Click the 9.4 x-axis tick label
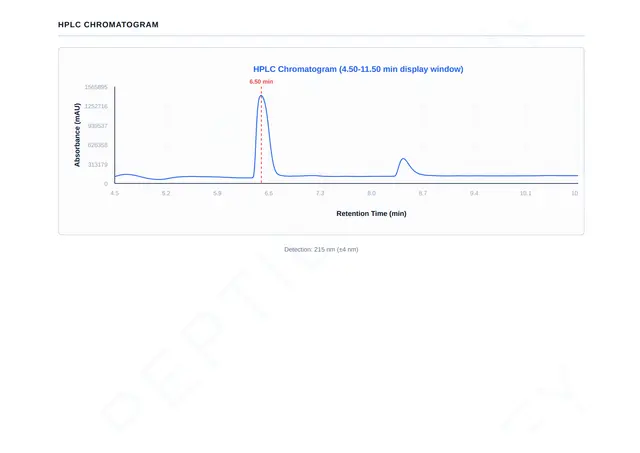Image resolution: width=640 pixels, height=453 pixels. (x=474, y=193)
